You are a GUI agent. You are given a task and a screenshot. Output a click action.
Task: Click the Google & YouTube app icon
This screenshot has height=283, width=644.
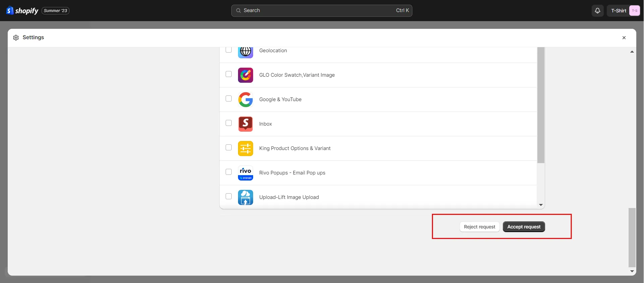245,99
